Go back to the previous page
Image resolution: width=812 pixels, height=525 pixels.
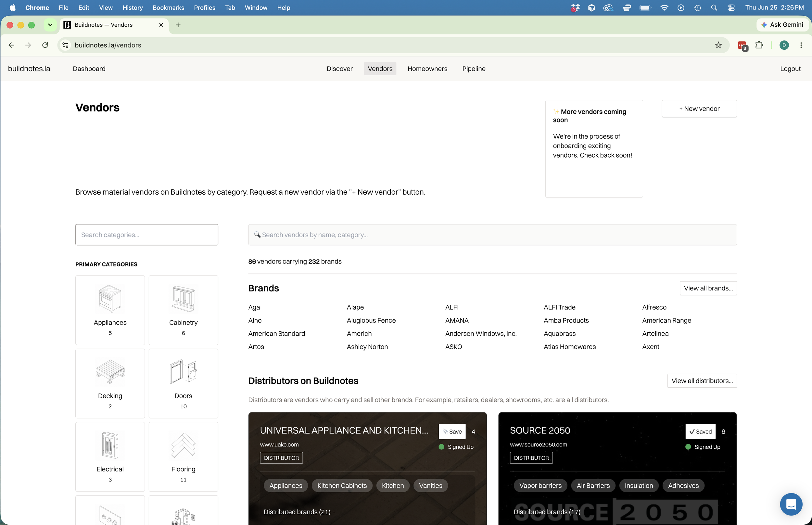coord(11,45)
